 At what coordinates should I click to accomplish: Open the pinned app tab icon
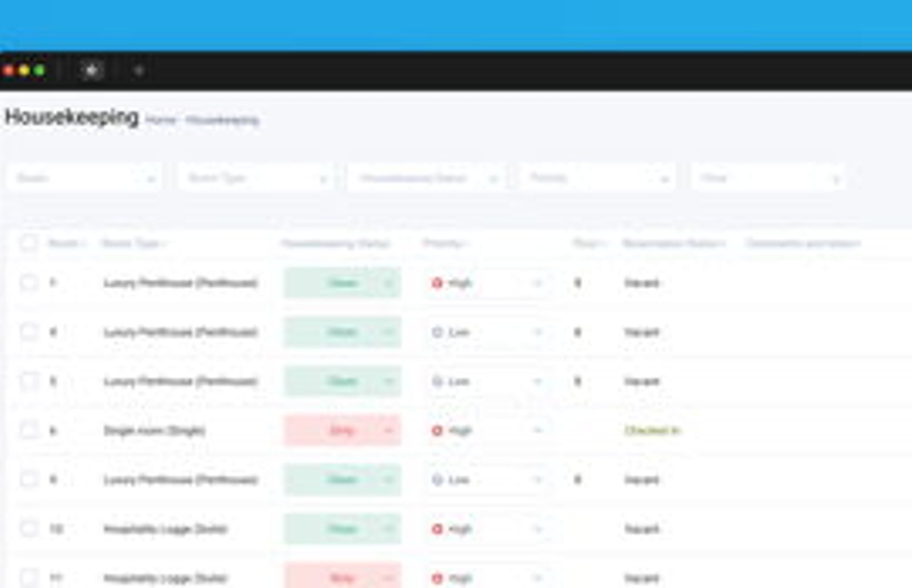[x=91, y=70]
